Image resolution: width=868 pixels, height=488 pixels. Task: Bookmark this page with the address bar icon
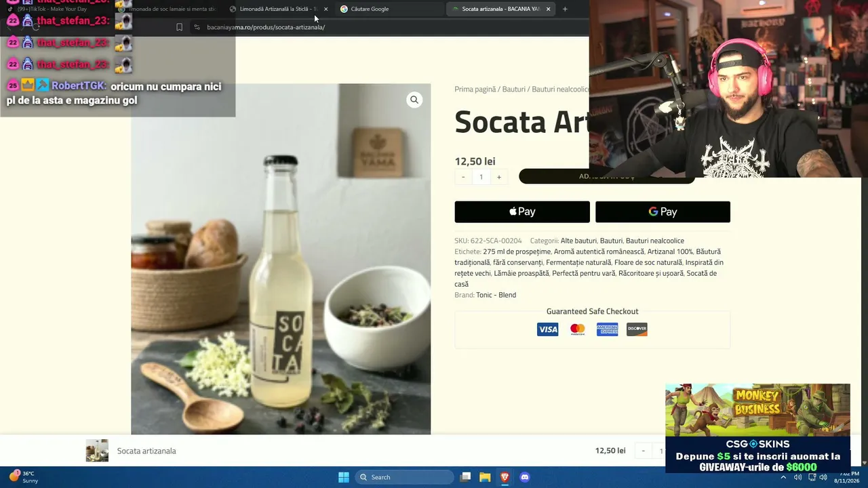coord(179,27)
